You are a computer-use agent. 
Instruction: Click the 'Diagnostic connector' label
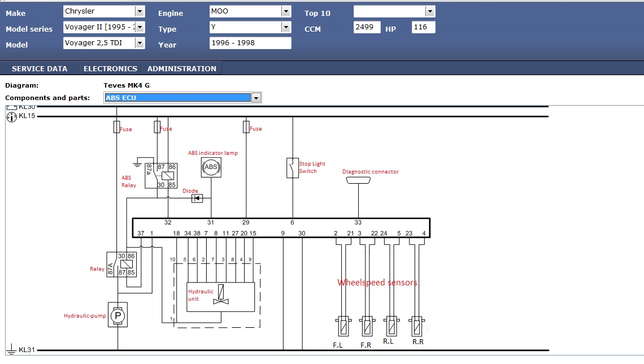(x=371, y=172)
